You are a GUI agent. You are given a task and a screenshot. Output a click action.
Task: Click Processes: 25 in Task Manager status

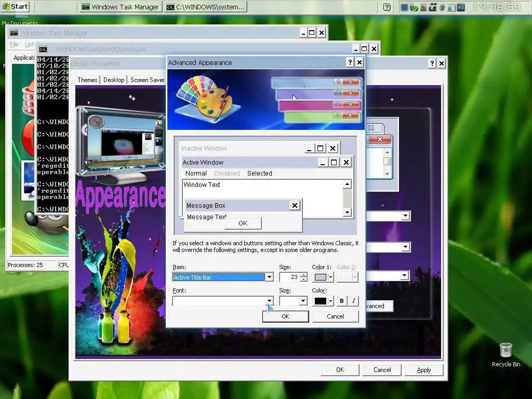pos(25,265)
